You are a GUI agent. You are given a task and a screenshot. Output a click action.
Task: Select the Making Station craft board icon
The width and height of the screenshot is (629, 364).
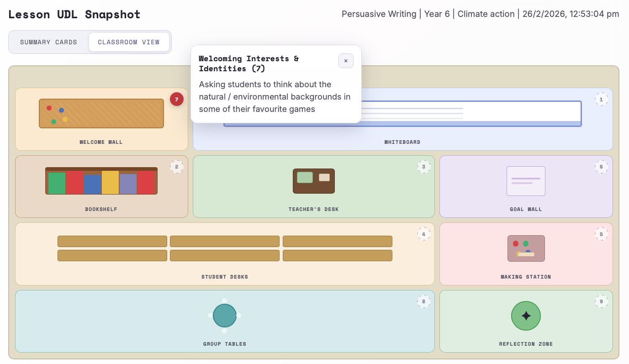click(x=526, y=248)
